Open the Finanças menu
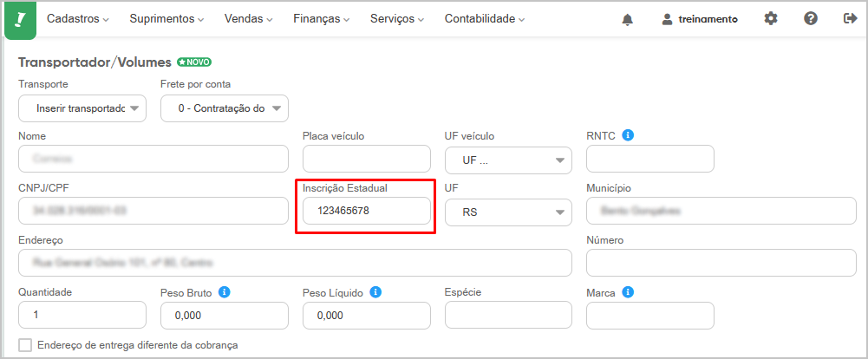The width and height of the screenshot is (868, 359). tap(321, 19)
